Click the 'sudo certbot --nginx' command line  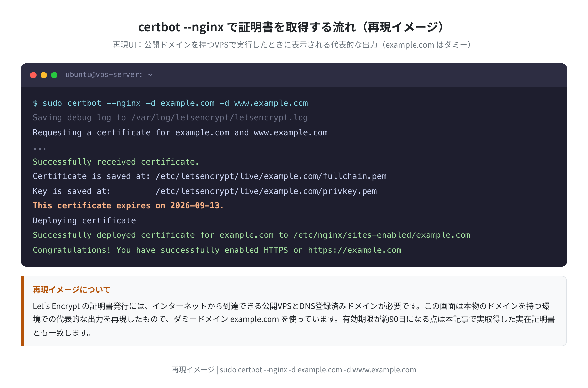pos(170,103)
